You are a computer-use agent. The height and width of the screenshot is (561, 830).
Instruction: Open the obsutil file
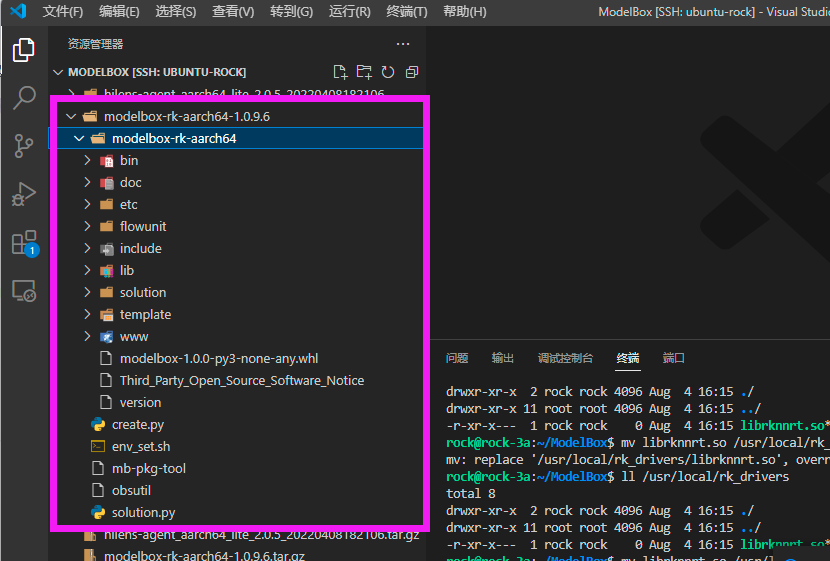[x=131, y=491]
